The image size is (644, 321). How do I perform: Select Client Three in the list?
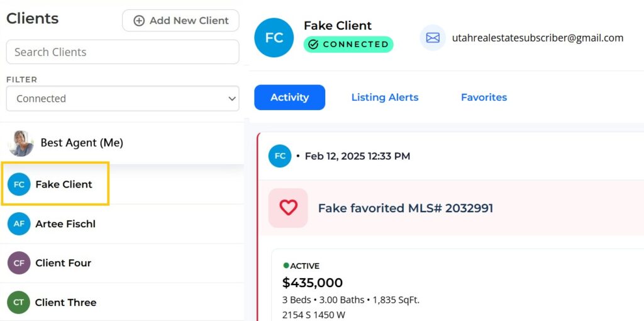65,303
